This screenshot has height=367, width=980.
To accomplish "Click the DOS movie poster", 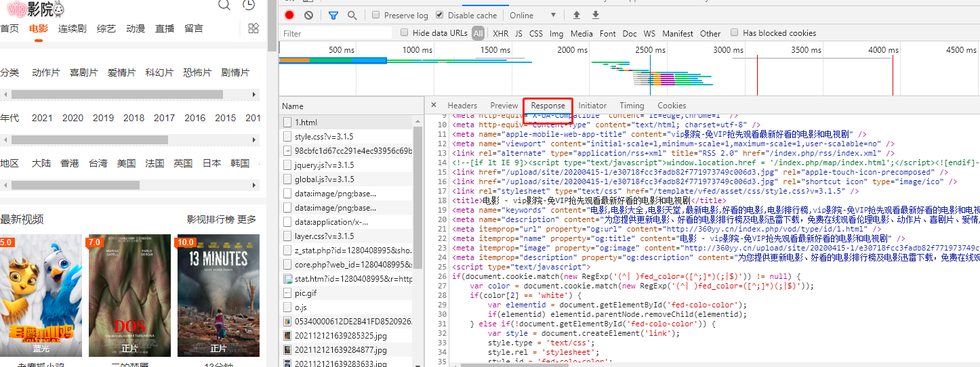I will [129, 296].
